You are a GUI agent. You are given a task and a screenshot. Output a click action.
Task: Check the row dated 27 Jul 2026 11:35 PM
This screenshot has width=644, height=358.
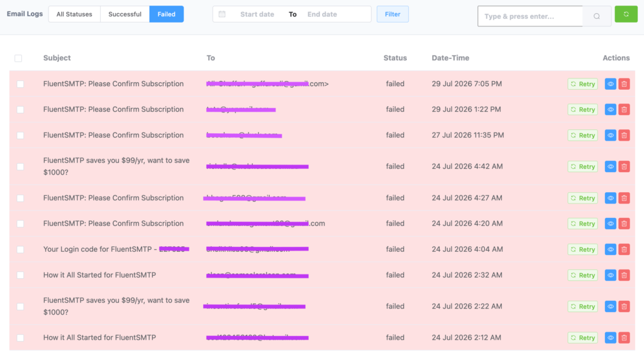[x=20, y=135]
